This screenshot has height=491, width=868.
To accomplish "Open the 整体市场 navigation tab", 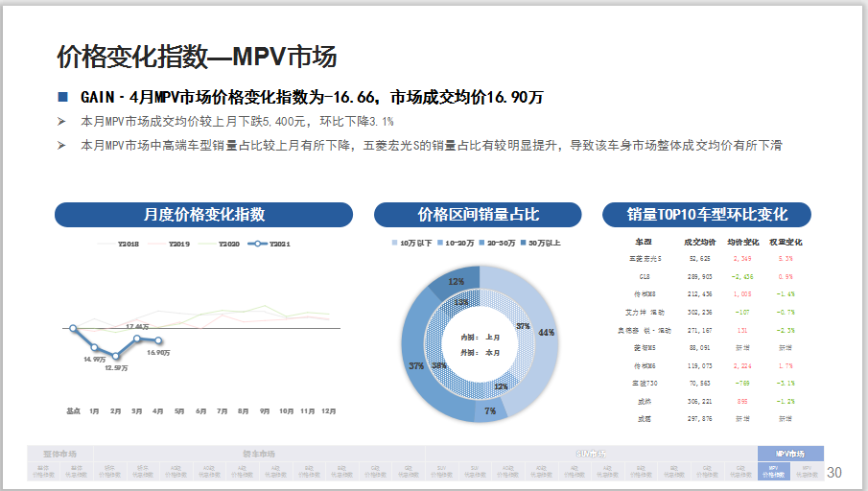I will tap(59, 454).
